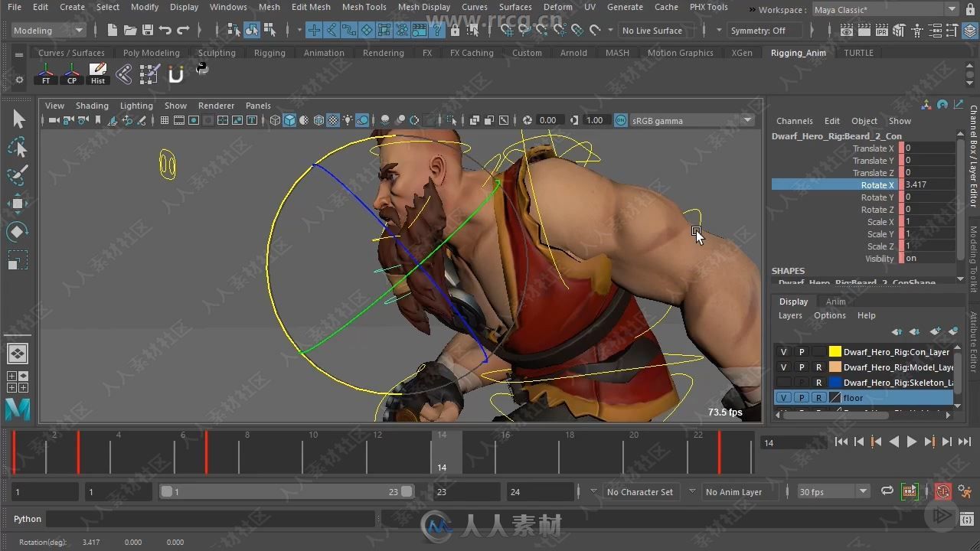Toggle visibility box of the Skeleton_Layer
Image resolution: width=980 pixels, height=551 pixels.
(783, 383)
